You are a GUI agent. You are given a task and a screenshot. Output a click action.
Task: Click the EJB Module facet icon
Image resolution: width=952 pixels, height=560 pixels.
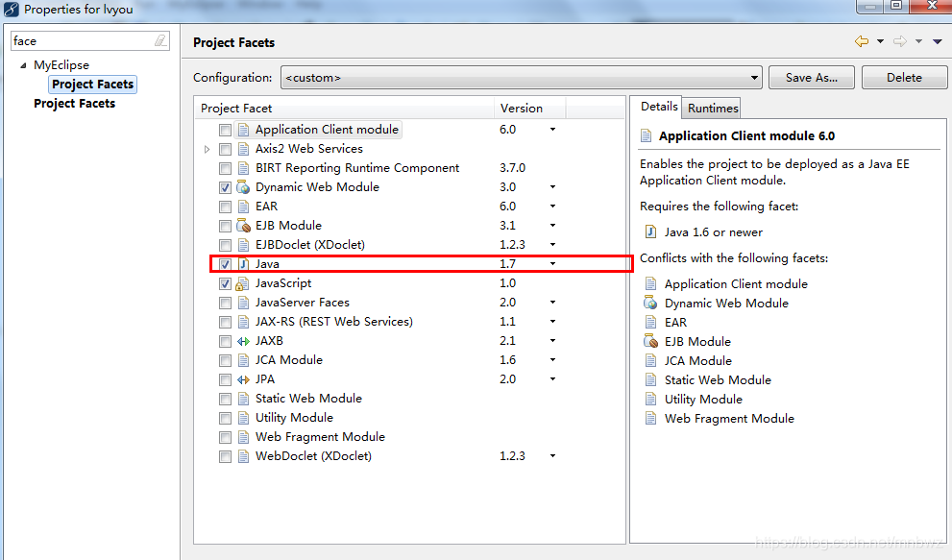[243, 226]
